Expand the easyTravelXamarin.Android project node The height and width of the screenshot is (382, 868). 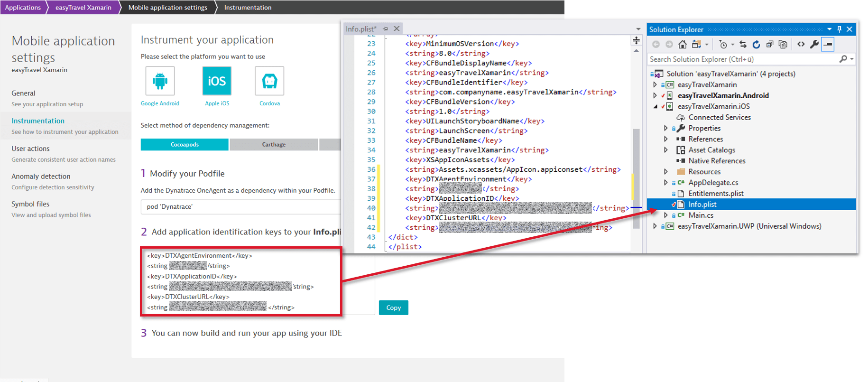tap(655, 95)
